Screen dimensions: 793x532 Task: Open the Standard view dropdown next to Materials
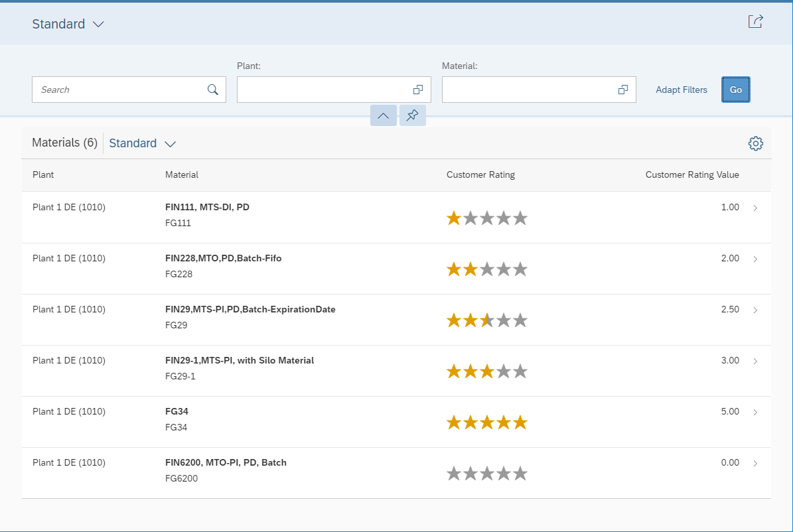(x=142, y=143)
